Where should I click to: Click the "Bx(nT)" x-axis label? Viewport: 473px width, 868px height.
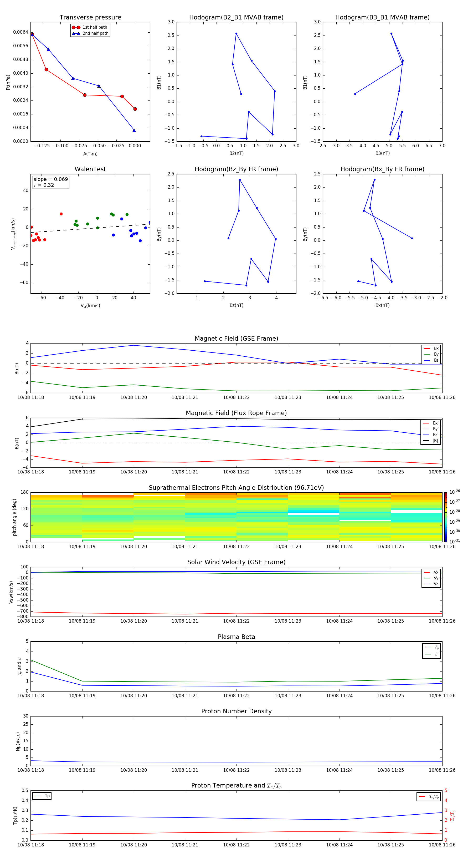click(x=382, y=305)
